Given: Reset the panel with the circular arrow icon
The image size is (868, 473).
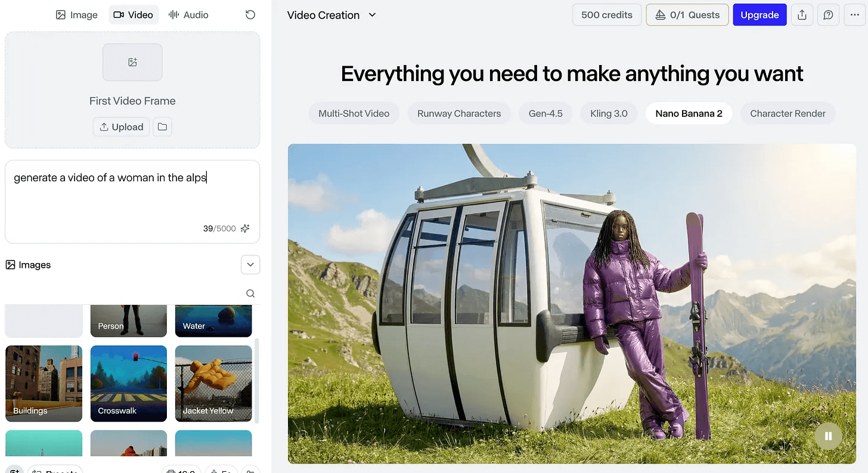Looking at the screenshot, I should 250,15.
